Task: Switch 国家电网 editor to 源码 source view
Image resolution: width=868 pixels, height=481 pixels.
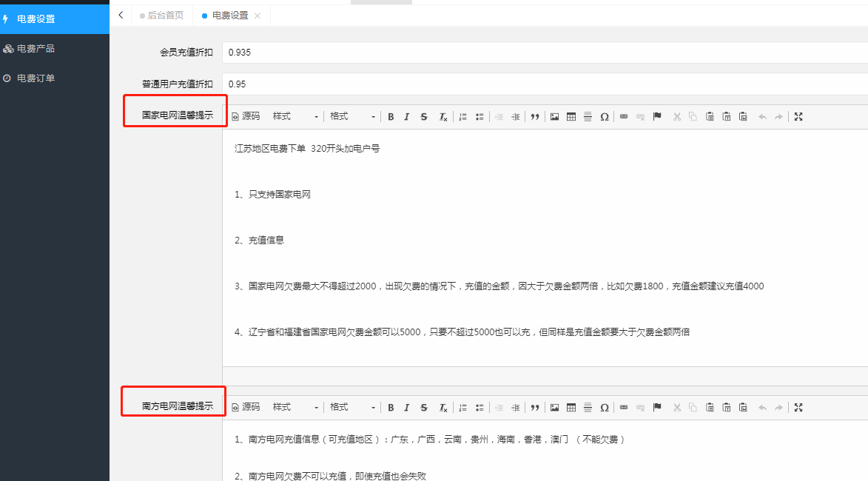Action: click(x=246, y=116)
